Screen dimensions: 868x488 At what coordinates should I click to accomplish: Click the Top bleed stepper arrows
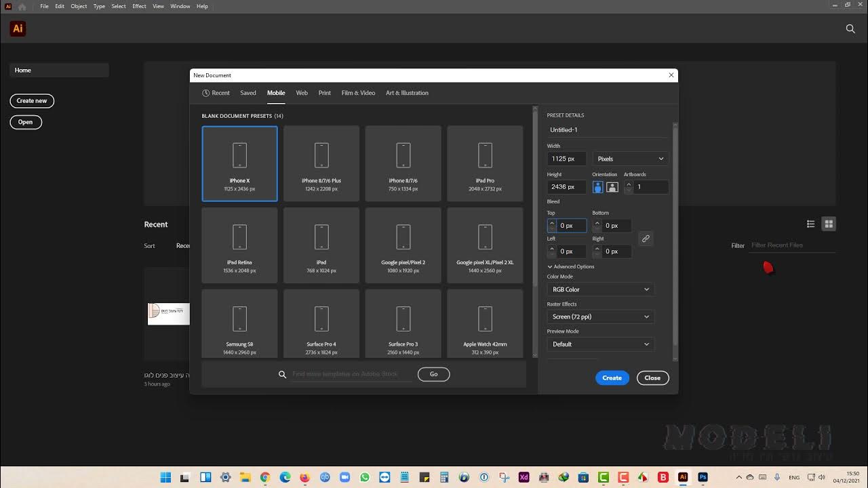pyautogui.click(x=552, y=226)
